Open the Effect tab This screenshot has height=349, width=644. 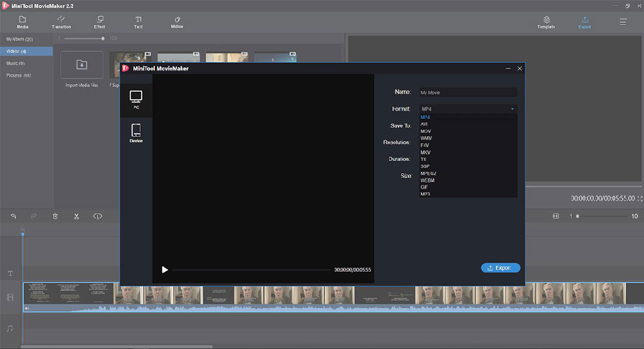[x=99, y=22]
